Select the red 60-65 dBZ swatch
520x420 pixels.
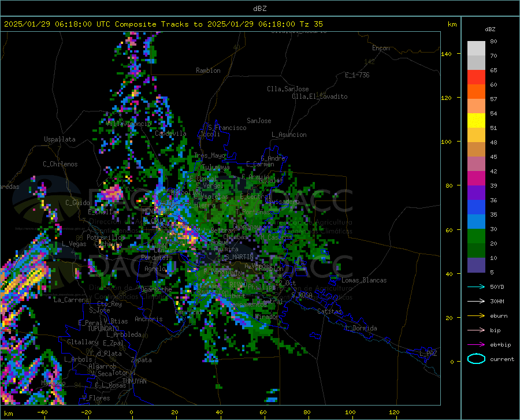(x=476, y=77)
